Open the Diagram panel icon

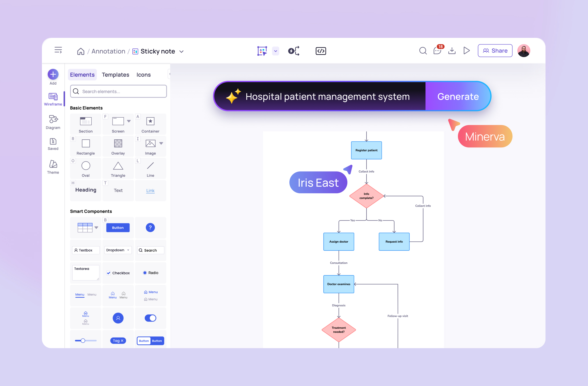point(53,122)
